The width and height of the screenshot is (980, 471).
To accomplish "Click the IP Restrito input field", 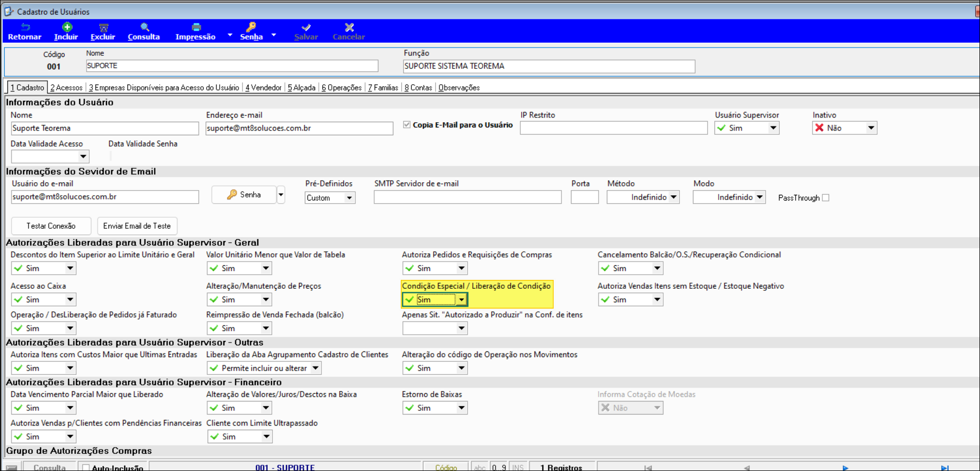I will [614, 128].
